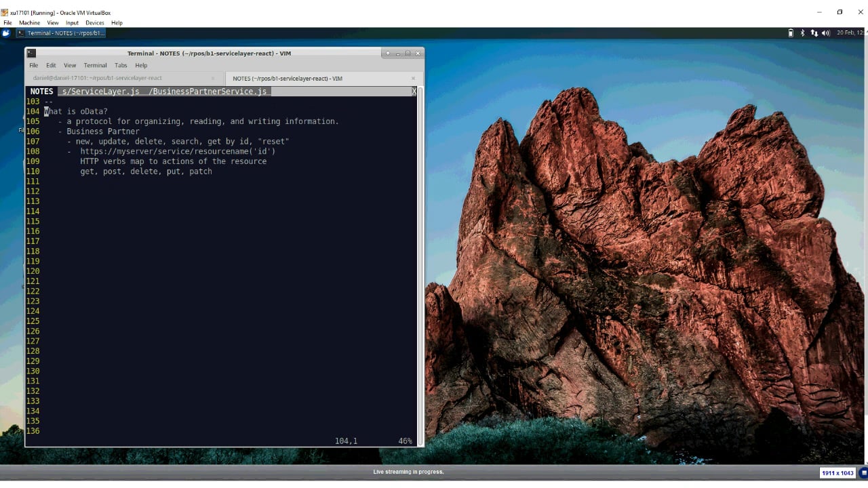
Task: Open the Terminal Edit menu
Action: click(51, 66)
